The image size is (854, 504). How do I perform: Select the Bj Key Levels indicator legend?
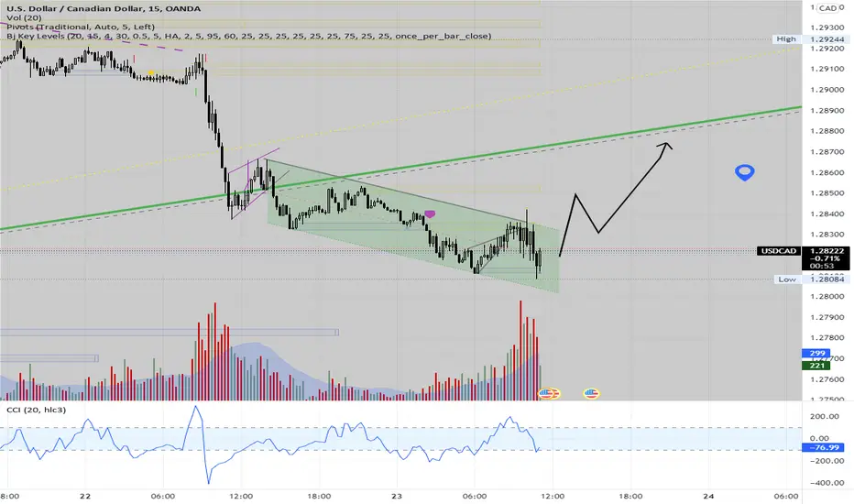coord(249,36)
